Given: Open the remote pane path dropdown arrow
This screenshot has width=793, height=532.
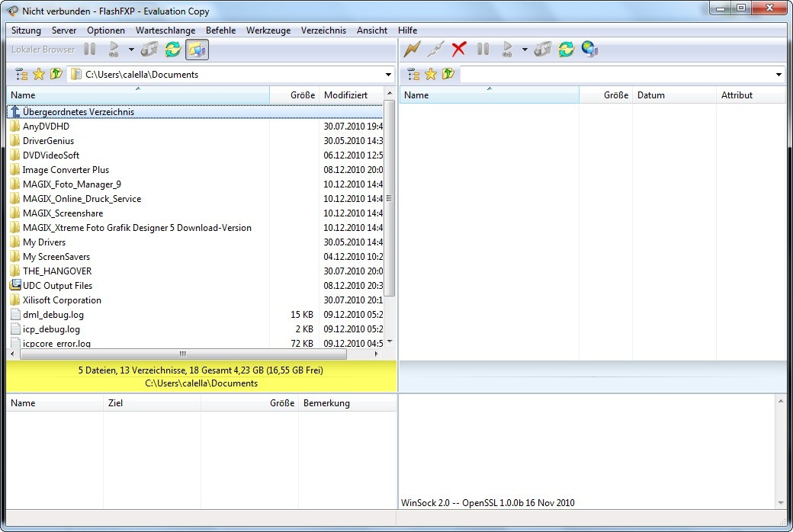Looking at the screenshot, I should [x=779, y=75].
